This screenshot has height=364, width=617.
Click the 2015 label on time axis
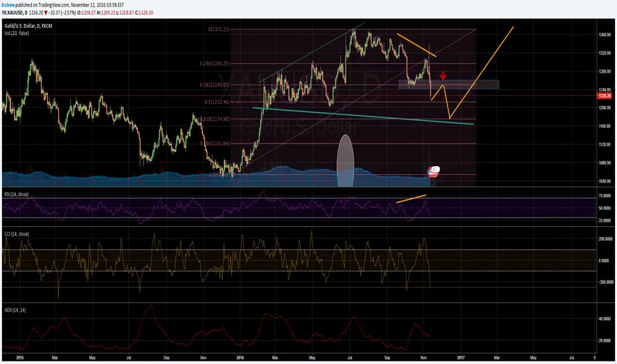click(20, 357)
